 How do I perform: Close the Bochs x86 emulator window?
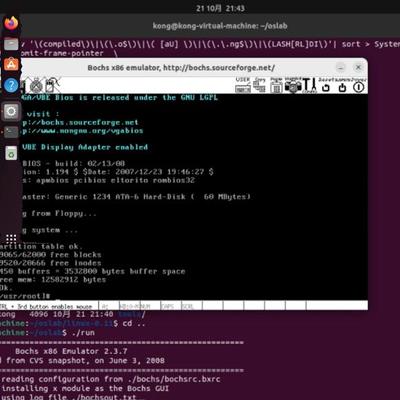[x=358, y=67]
